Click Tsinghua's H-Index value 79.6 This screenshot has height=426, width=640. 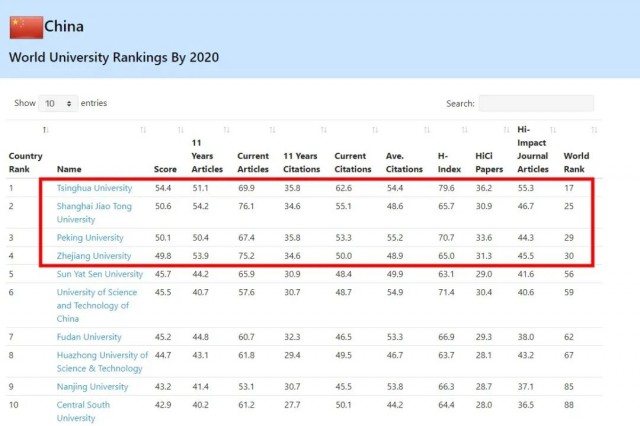(446, 188)
